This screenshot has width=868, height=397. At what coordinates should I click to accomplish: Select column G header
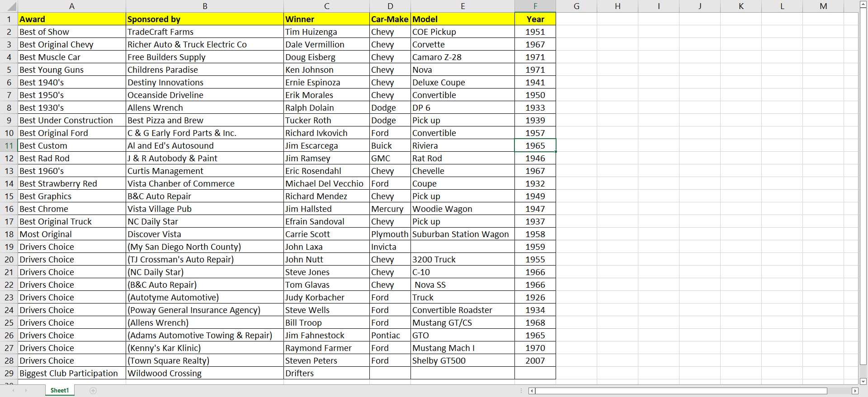coord(576,6)
